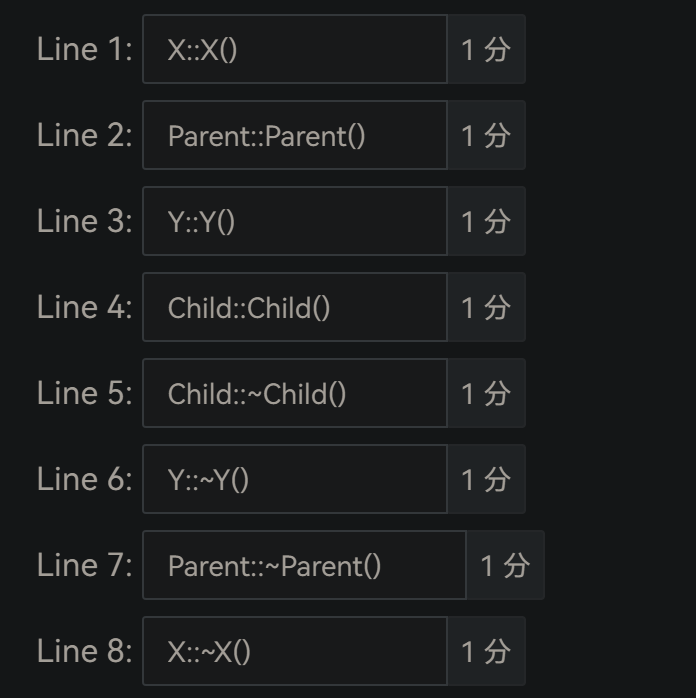696x698 pixels.
Task: Select the Line 5 field Child::~Child()
Action: (295, 393)
